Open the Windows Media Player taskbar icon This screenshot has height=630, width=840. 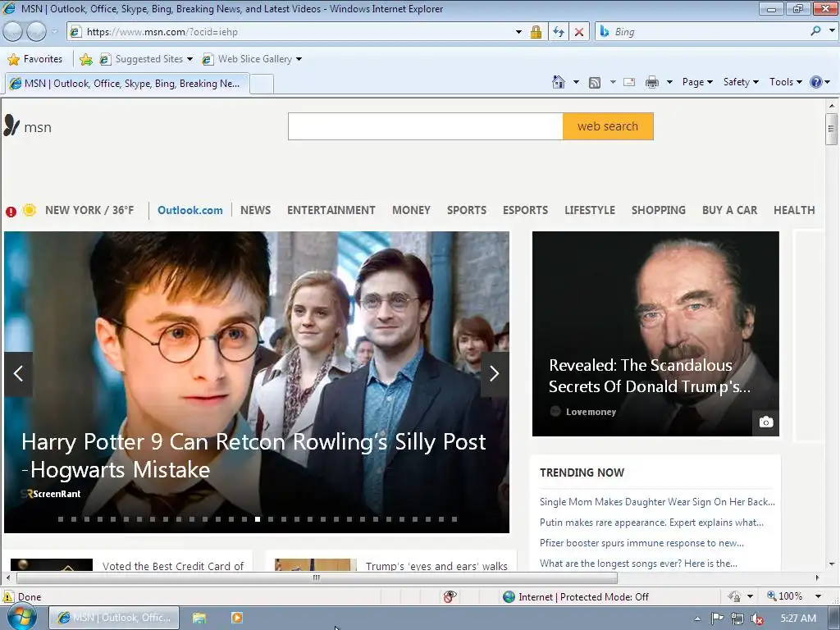236,618
